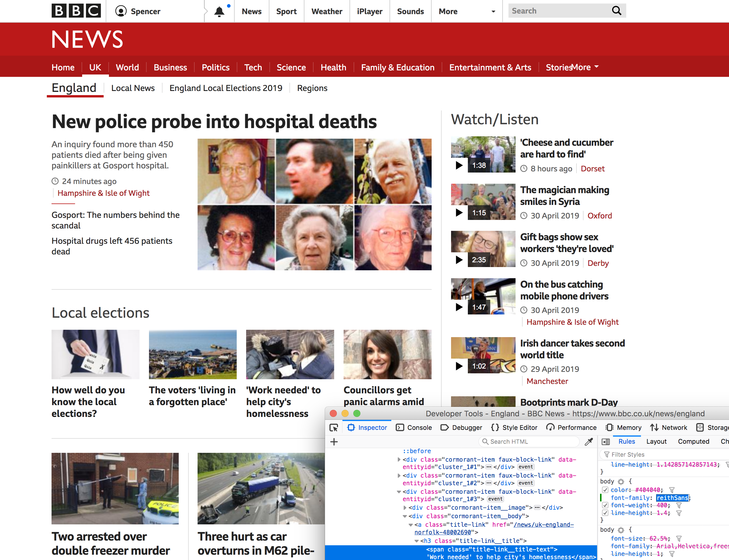Go to the Politics news section
Viewport: 729px width, 560px height.
tap(215, 67)
